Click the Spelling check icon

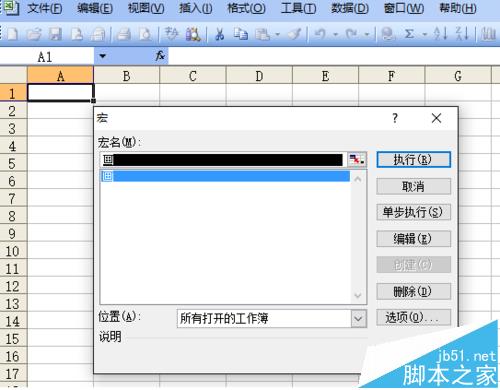pyautogui.click(x=172, y=34)
